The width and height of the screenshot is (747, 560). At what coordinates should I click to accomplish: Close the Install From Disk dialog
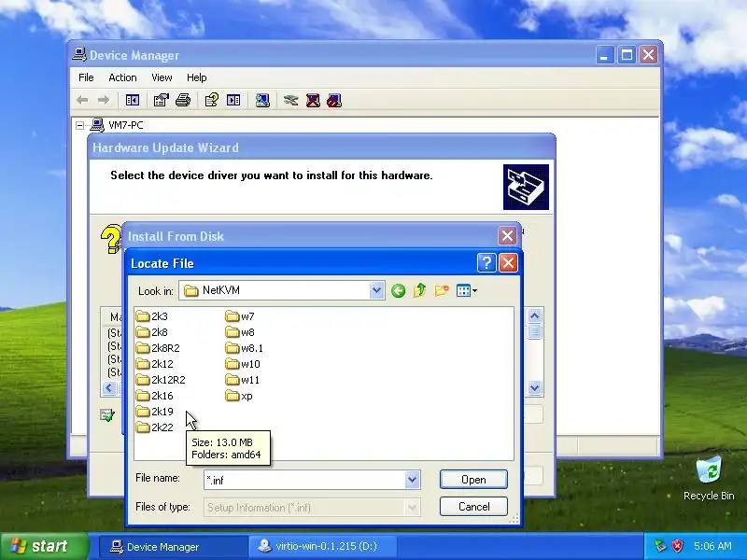tap(507, 236)
